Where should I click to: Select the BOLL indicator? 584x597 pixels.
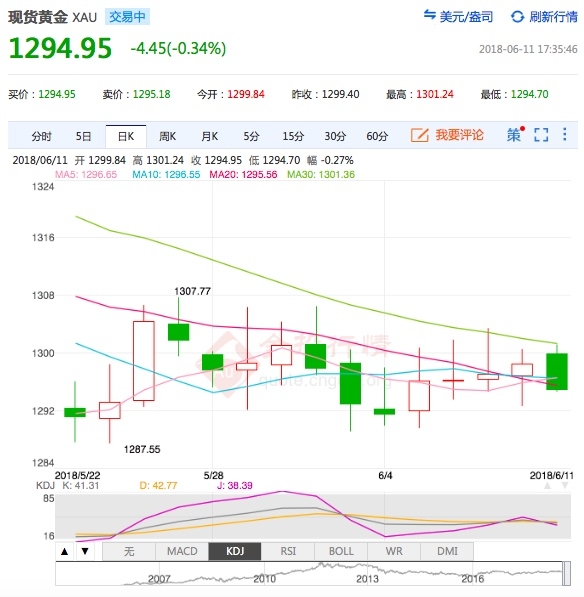point(341,551)
